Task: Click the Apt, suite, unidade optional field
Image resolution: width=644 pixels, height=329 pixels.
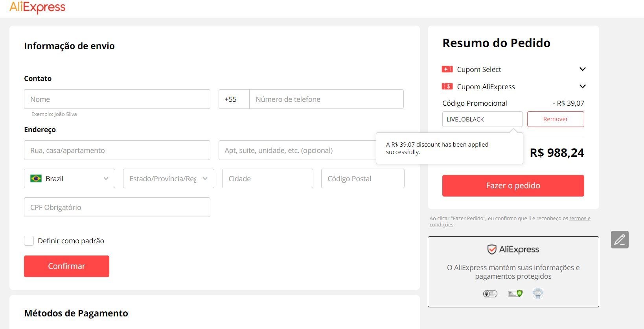Action: (x=298, y=150)
